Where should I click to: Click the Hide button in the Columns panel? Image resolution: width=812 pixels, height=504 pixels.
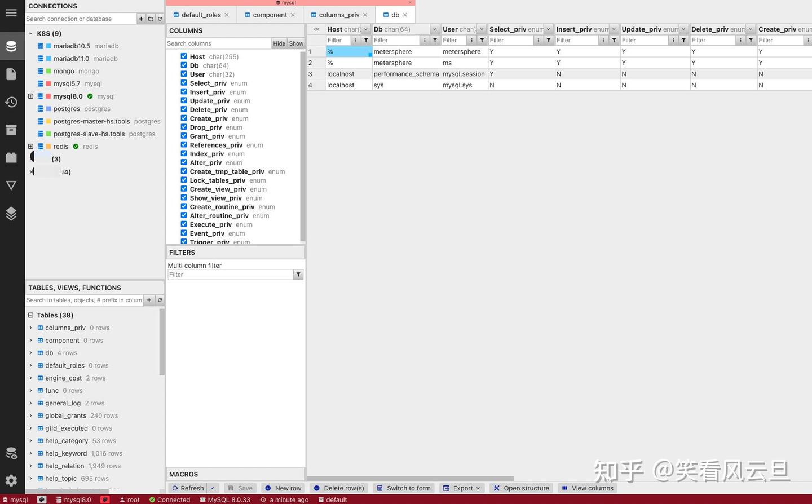pos(279,43)
